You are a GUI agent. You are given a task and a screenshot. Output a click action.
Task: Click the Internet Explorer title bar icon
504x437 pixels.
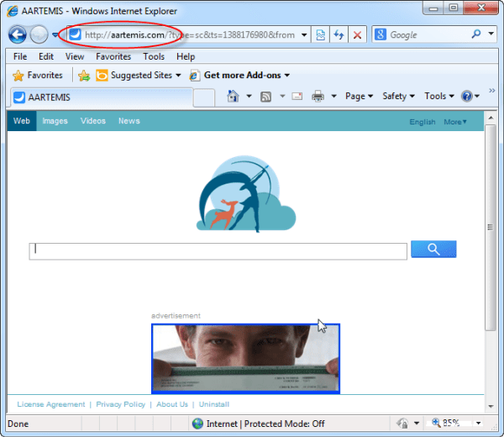point(13,11)
